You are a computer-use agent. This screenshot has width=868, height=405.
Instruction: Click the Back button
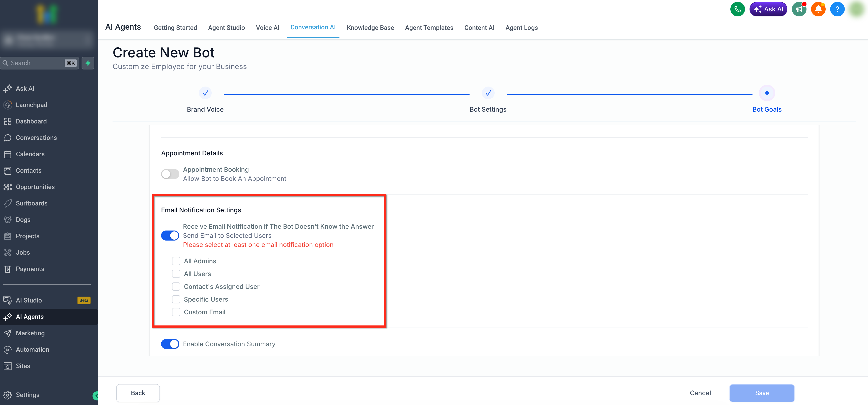tap(138, 393)
